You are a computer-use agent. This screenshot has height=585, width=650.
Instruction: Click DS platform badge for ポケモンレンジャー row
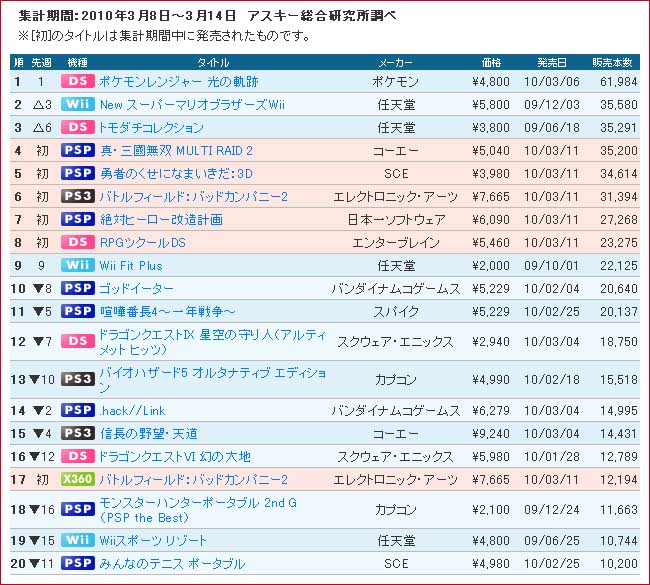point(78,81)
